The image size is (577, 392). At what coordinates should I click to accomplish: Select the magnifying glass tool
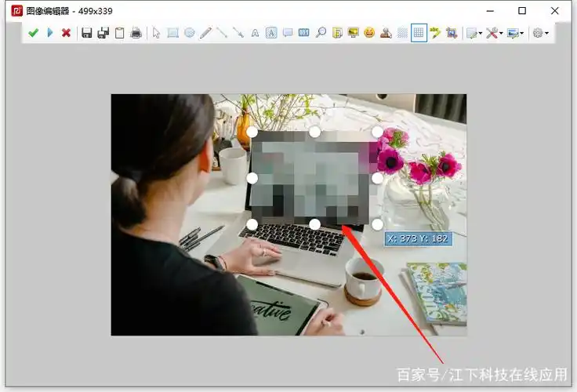pyautogui.click(x=321, y=33)
